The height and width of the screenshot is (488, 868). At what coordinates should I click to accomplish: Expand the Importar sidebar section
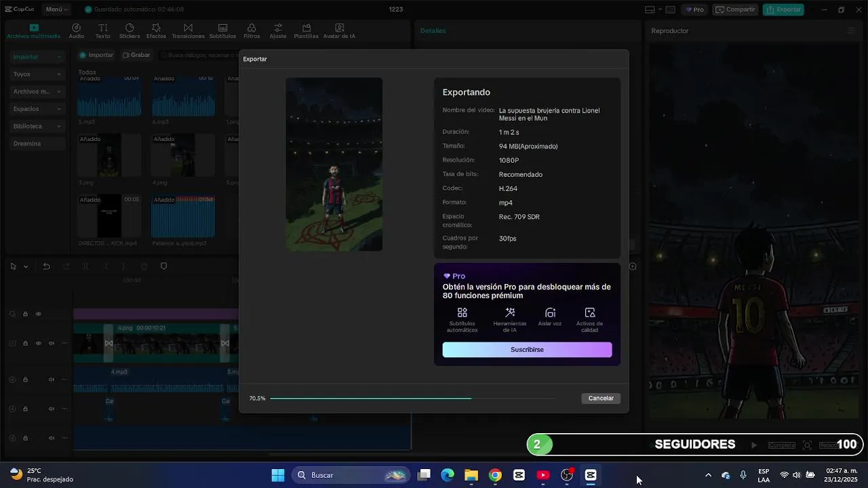pos(37,57)
